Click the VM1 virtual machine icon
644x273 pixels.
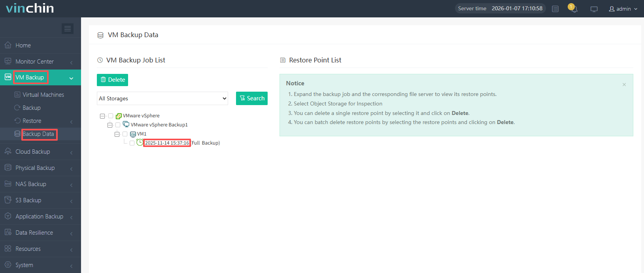coord(133,134)
